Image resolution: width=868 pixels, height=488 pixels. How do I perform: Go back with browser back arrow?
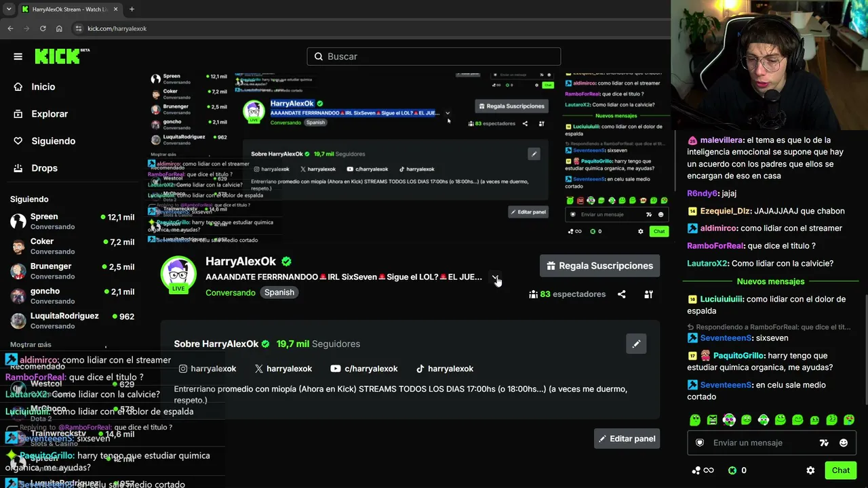click(x=10, y=28)
